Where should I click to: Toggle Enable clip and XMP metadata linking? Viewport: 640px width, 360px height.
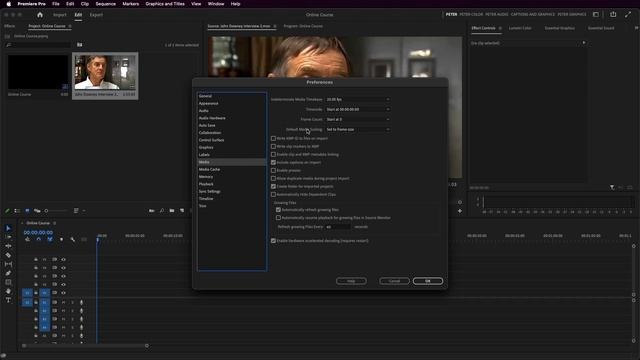[x=273, y=154]
